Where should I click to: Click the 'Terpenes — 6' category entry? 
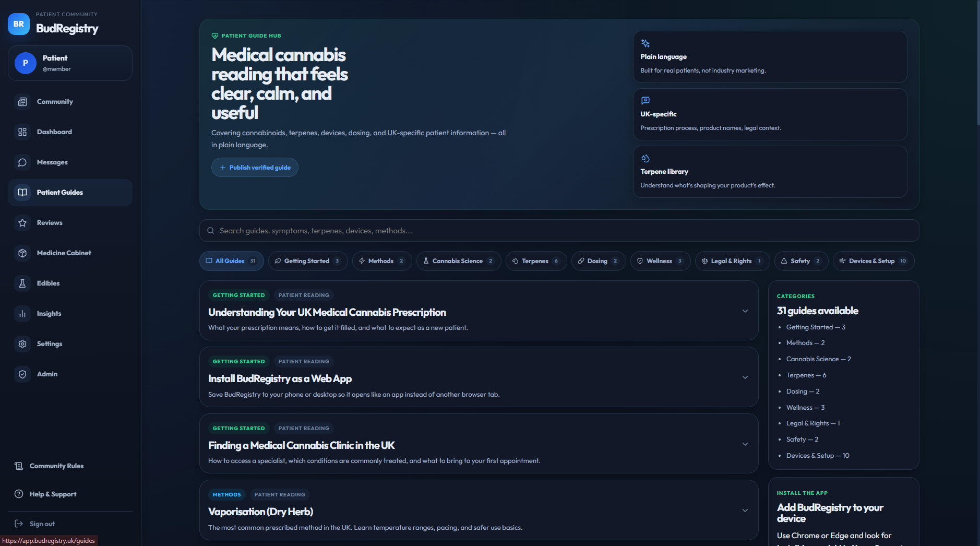806,375
